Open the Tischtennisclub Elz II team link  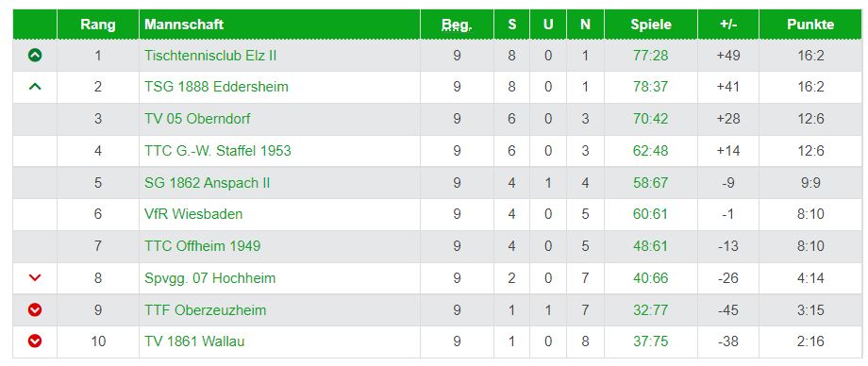(210, 56)
